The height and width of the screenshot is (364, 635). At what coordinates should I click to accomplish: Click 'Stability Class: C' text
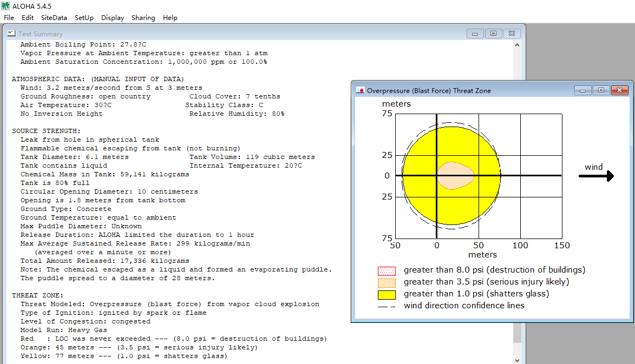tap(224, 105)
